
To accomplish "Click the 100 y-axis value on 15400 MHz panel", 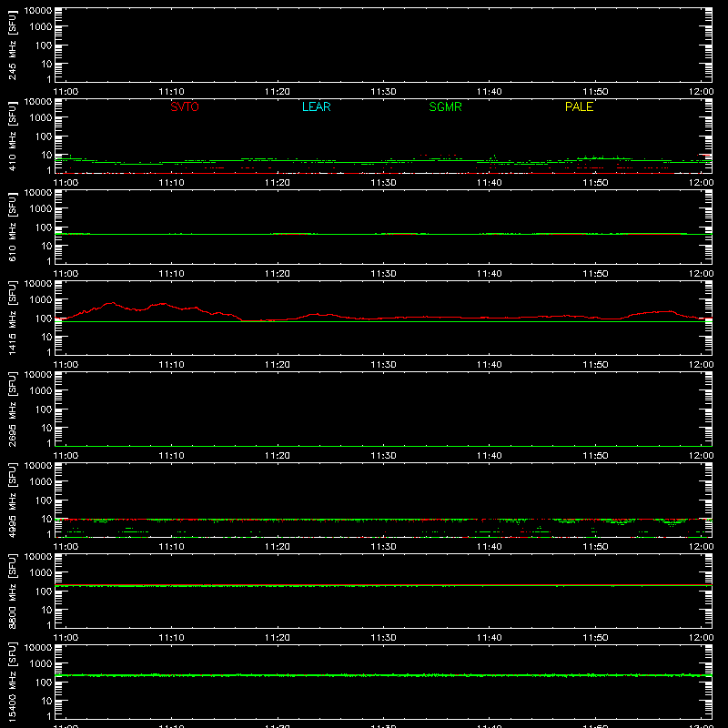I will pos(44,682).
